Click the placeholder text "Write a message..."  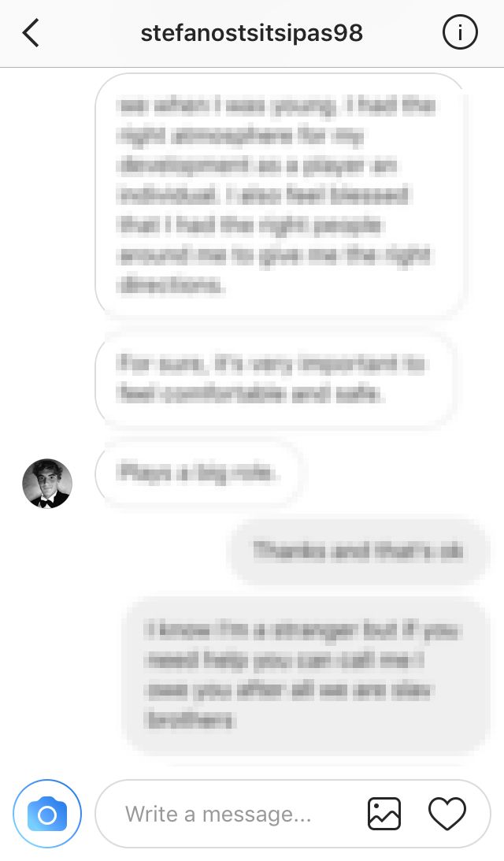[218, 814]
